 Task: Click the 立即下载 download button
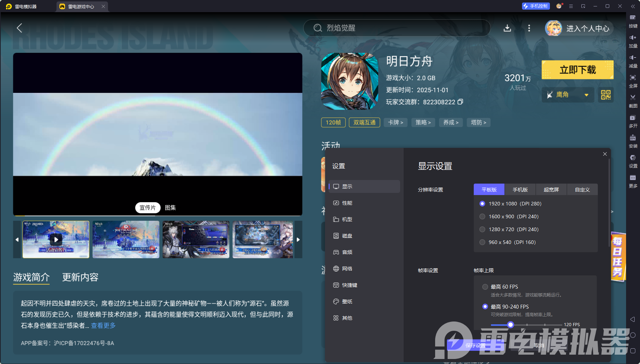coord(577,70)
